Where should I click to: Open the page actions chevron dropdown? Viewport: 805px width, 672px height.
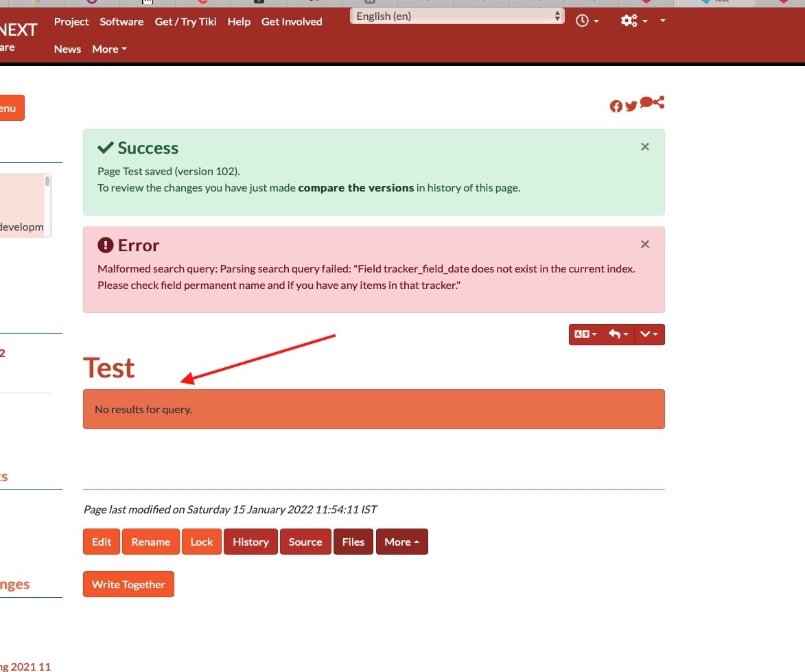click(649, 334)
